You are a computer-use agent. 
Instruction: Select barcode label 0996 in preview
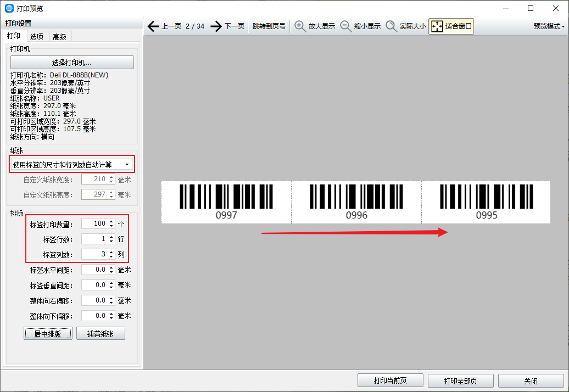[x=356, y=202]
